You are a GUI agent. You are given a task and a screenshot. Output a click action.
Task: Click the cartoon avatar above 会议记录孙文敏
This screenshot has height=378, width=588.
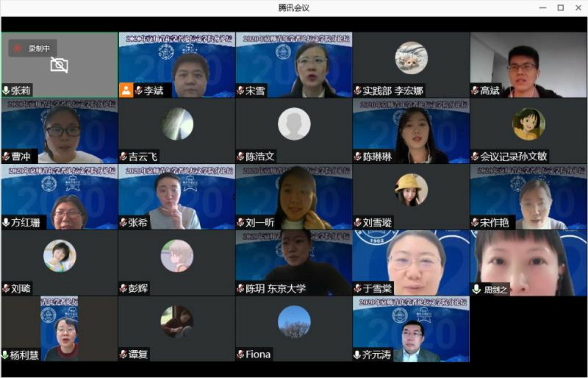(x=529, y=124)
